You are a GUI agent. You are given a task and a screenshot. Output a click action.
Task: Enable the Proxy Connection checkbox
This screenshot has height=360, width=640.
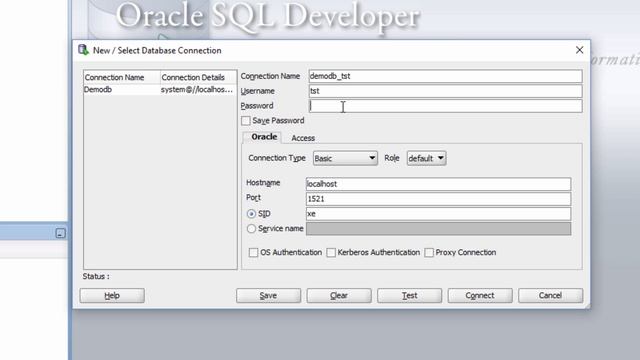tap(429, 253)
